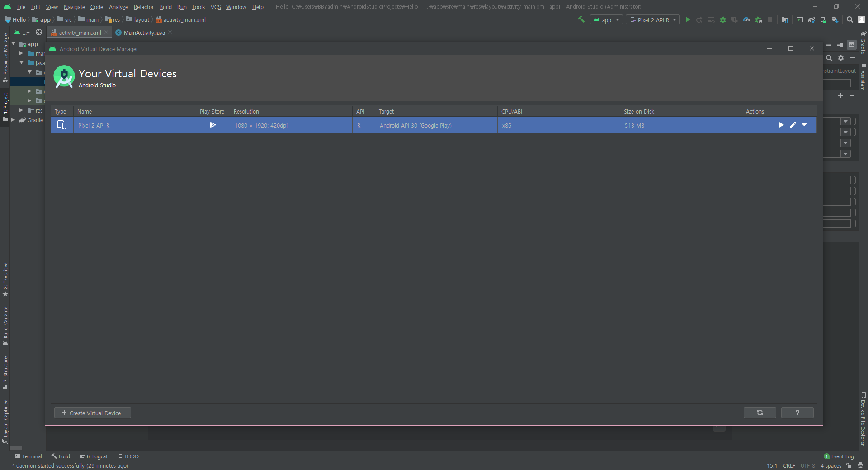Click the UTF-8 encoding status entry
Screen dimensions: 868x470
click(807, 465)
